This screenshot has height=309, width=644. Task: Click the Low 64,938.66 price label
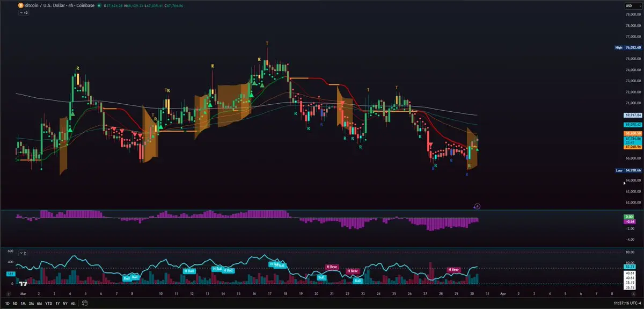point(628,170)
